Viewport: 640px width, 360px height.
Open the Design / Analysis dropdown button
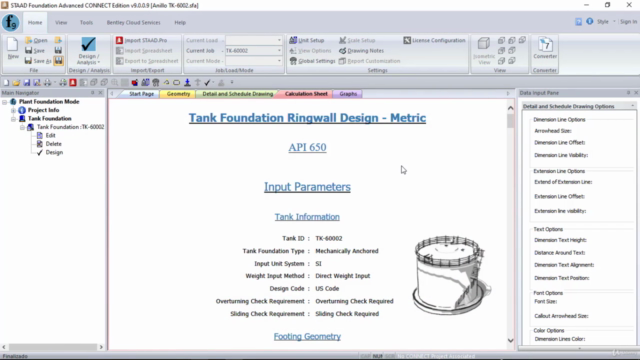click(x=89, y=51)
